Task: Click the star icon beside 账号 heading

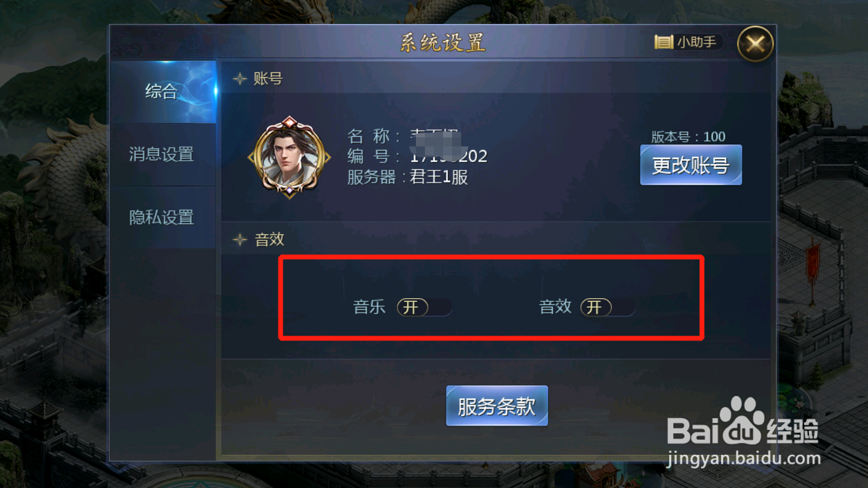Action: click(240, 79)
